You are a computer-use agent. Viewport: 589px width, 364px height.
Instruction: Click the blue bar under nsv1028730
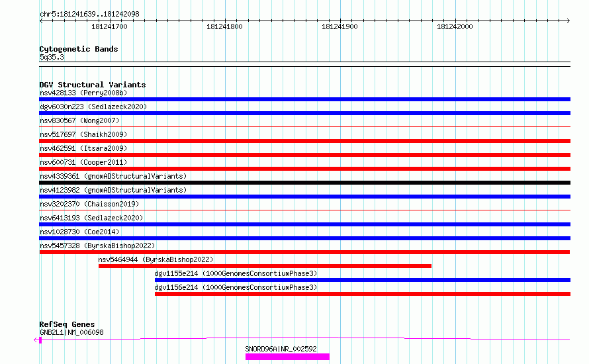304,238
